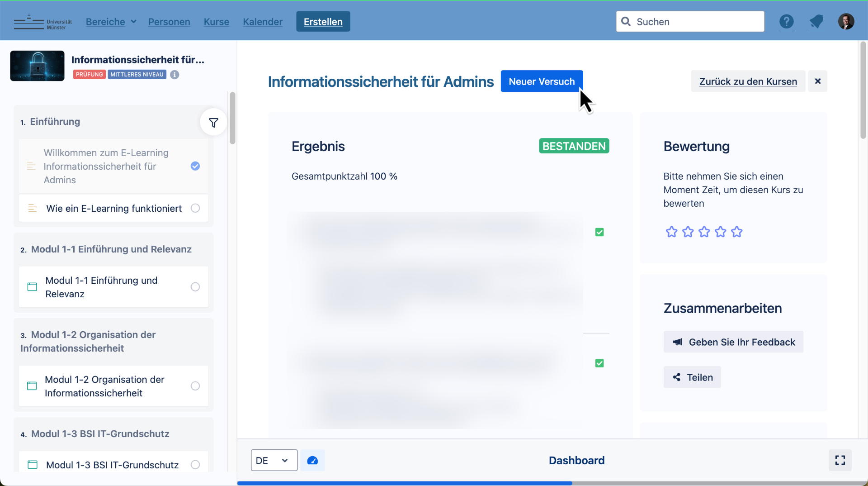
Task: Click the completed checkmark on Willkommen item
Action: click(x=195, y=166)
